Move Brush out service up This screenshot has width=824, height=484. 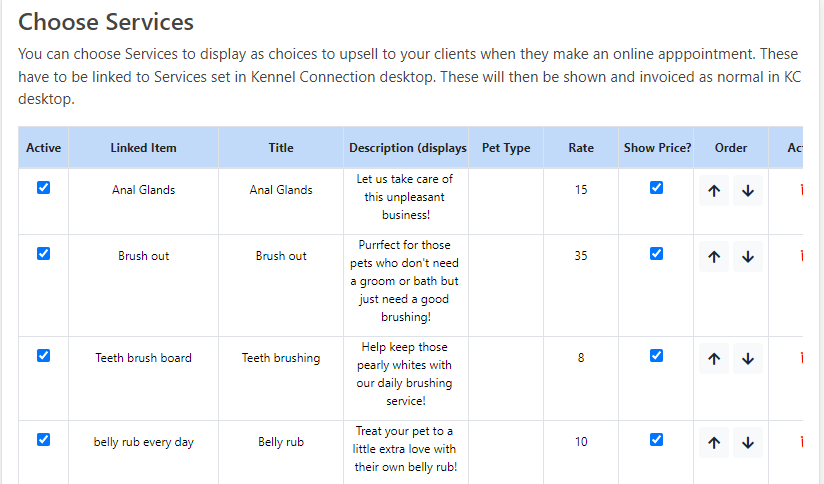[x=714, y=257]
